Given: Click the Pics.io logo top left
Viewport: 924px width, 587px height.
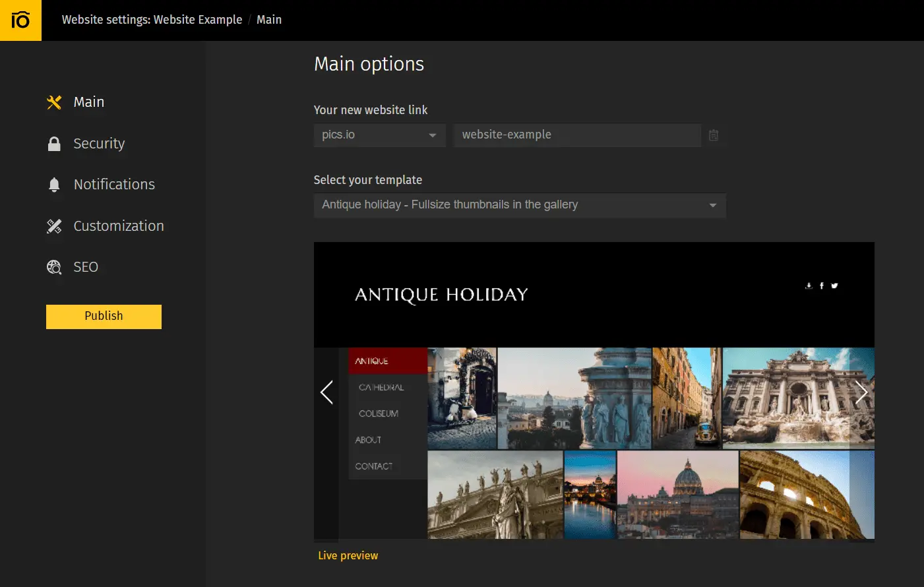Looking at the screenshot, I should pyautogui.click(x=20, y=20).
